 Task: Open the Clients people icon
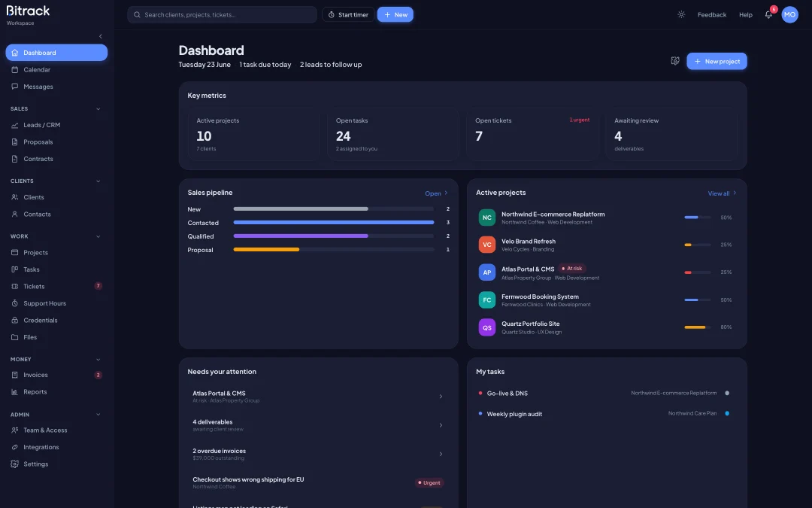tap(14, 197)
